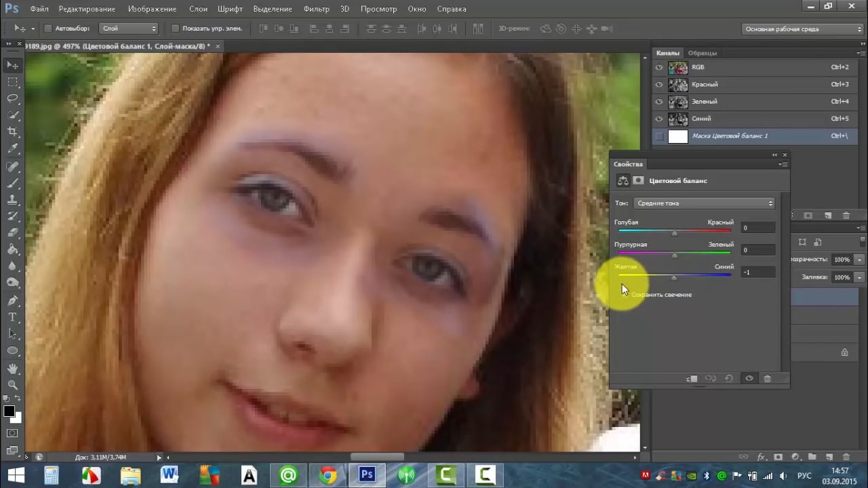Open the Редактирование menu
Screen dimensions: 868x488
[87, 9]
